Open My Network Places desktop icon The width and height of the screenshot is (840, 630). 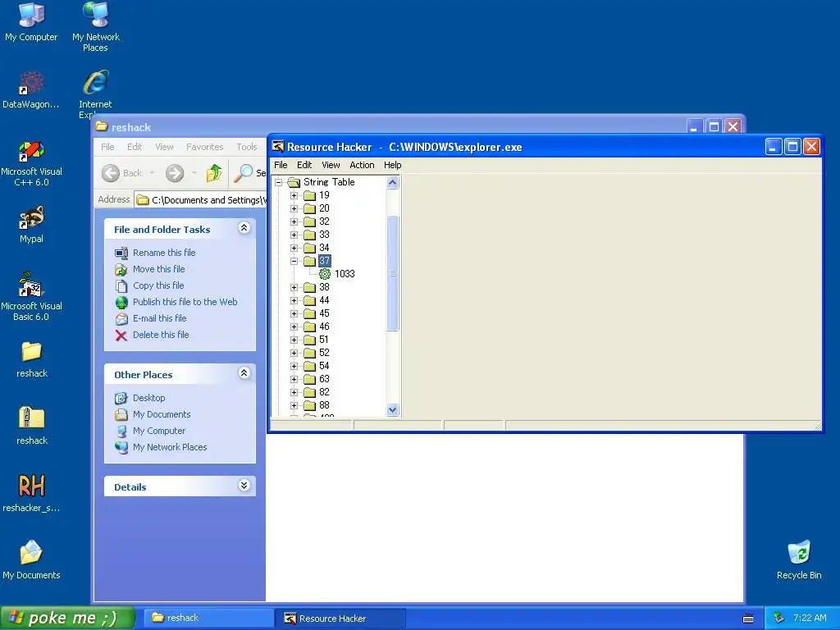tap(96, 27)
